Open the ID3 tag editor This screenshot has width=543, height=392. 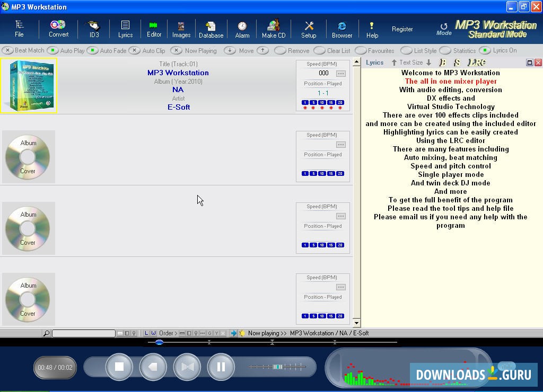point(94,29)
